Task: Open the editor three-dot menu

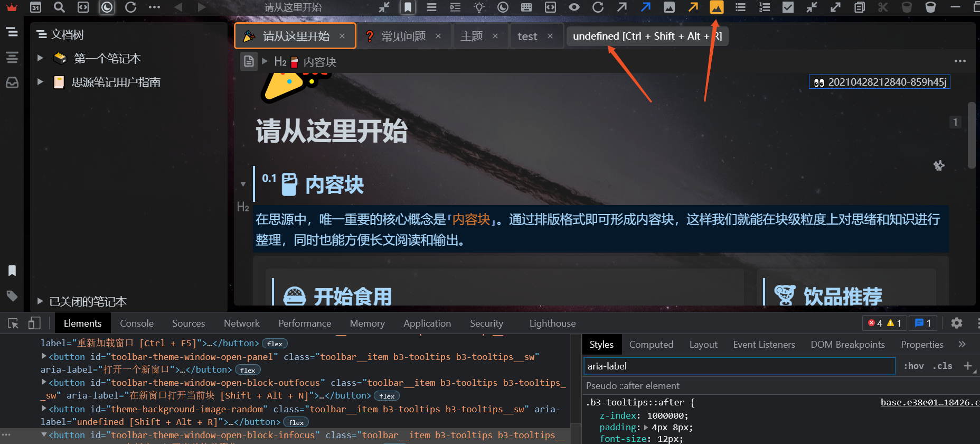Action: click(x=960, y=61)
